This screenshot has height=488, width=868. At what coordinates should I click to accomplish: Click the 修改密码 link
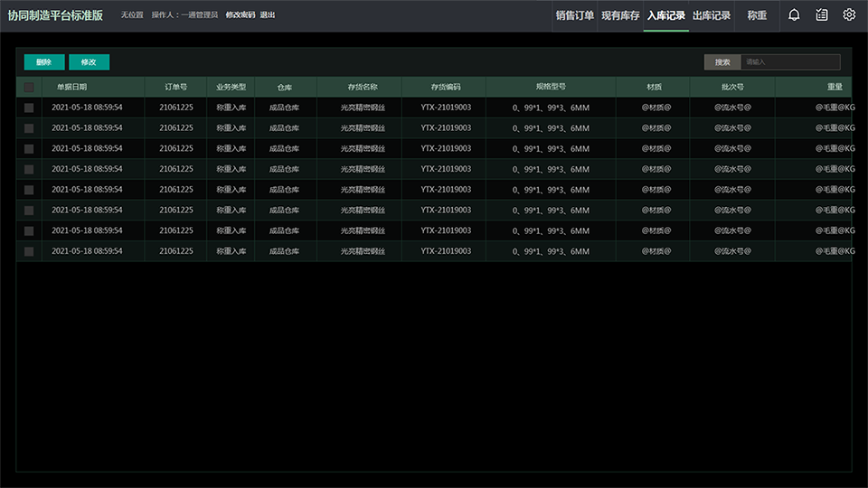[240, 15]
